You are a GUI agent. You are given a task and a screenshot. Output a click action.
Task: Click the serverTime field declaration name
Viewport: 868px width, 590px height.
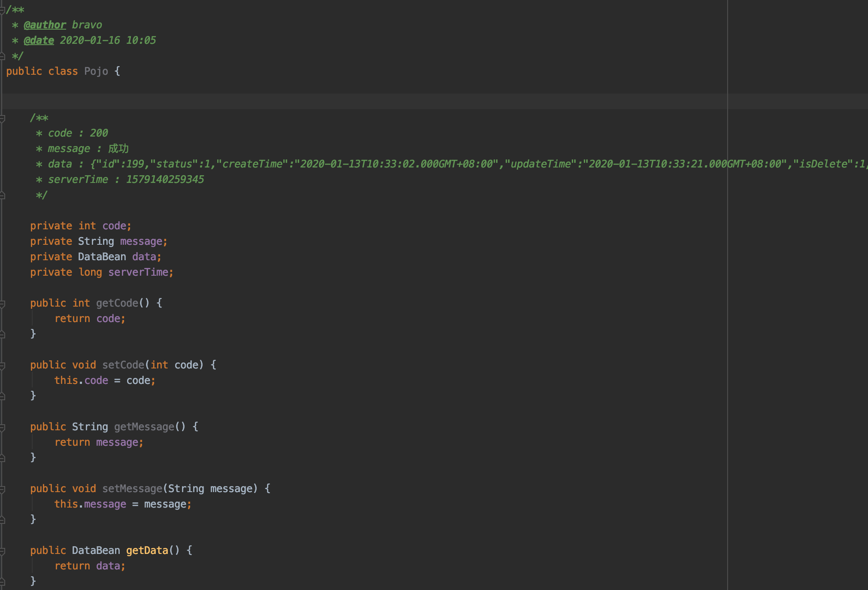click(x=138, y=272)
